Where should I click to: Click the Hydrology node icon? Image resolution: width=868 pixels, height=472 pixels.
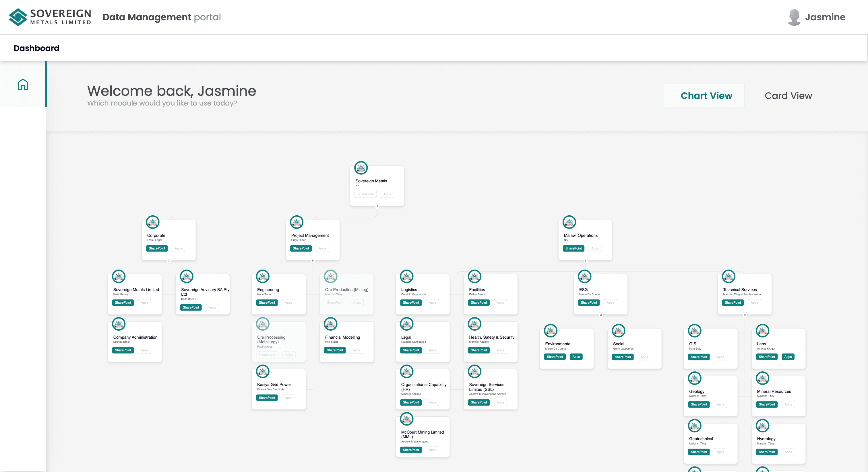[763, 426]
